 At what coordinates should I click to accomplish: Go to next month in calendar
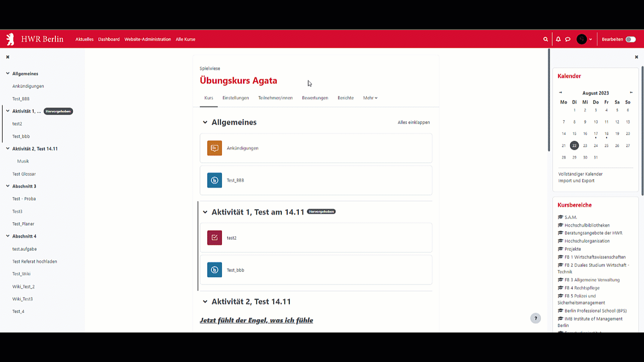click(631, 93)
